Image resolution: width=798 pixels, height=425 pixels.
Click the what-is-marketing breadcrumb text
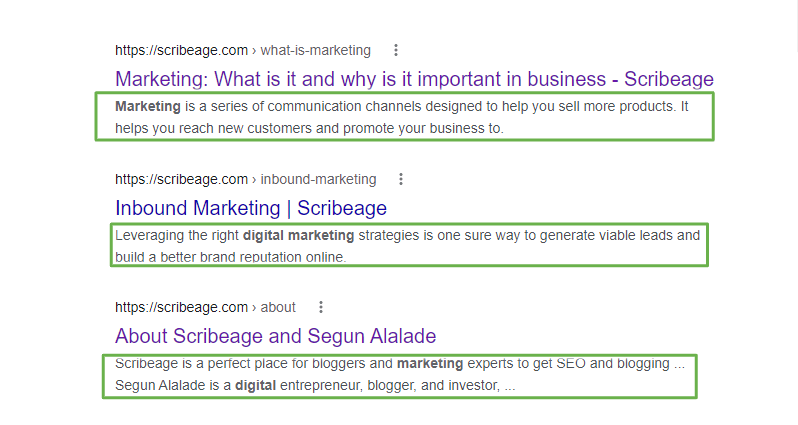(316, 50)
